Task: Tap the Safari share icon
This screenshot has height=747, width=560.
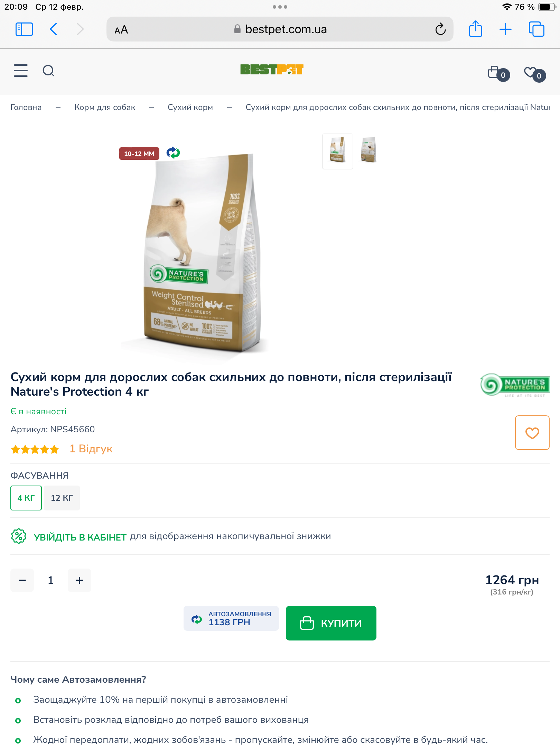Action: (475, 29)
